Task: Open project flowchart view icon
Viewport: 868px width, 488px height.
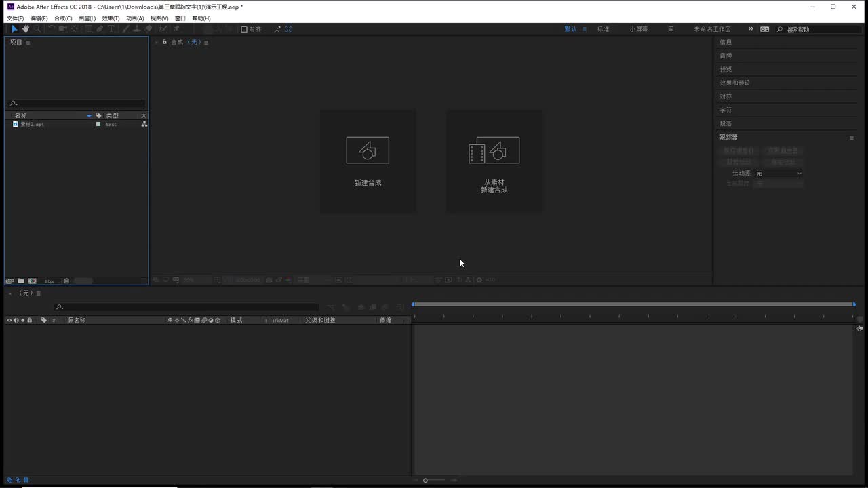Action: point(144,125)
